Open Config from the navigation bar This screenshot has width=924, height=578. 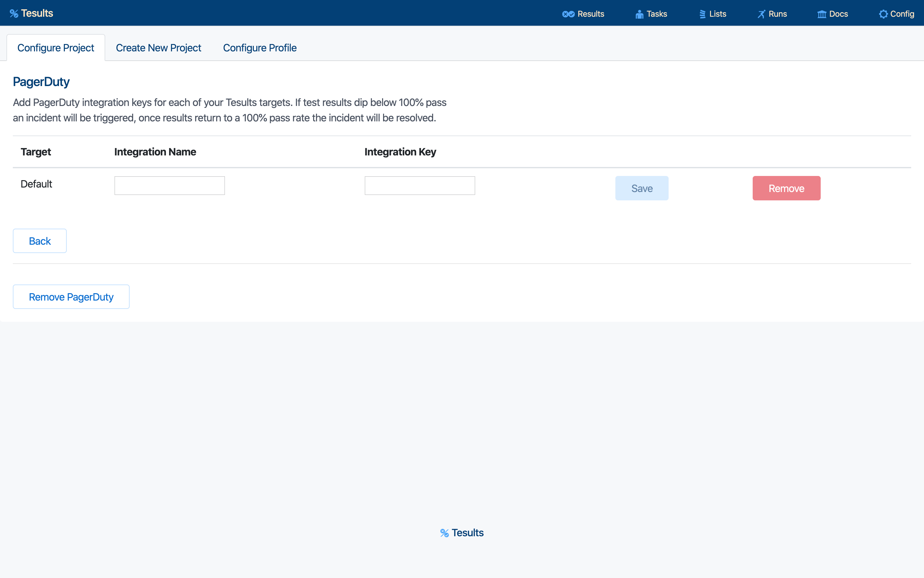(896, 14)
